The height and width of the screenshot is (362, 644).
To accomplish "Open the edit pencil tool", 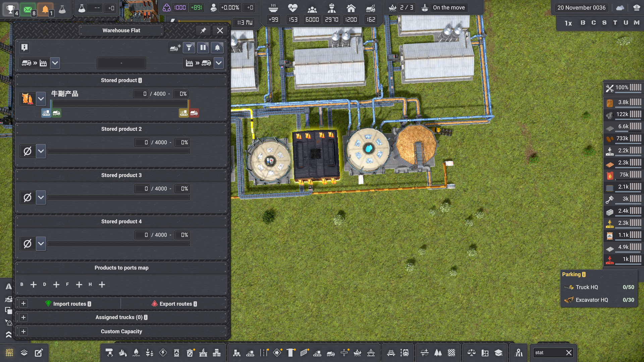I will click(39, 353).
